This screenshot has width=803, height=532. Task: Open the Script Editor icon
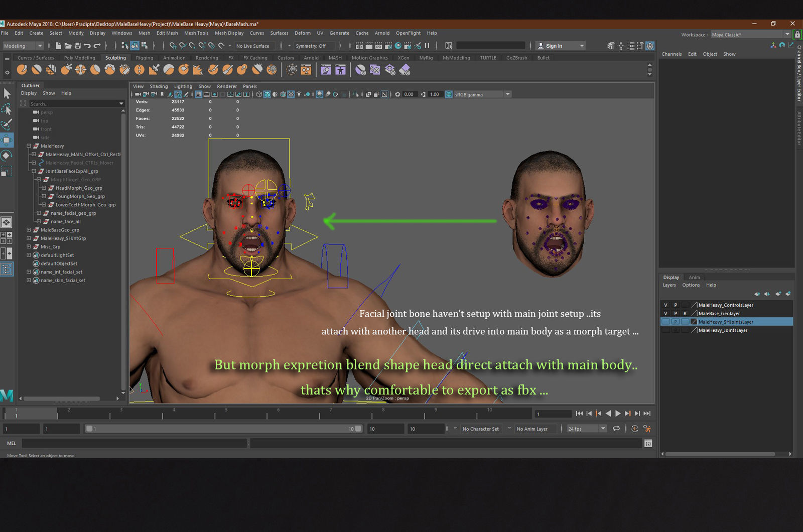tap(648, 443)
